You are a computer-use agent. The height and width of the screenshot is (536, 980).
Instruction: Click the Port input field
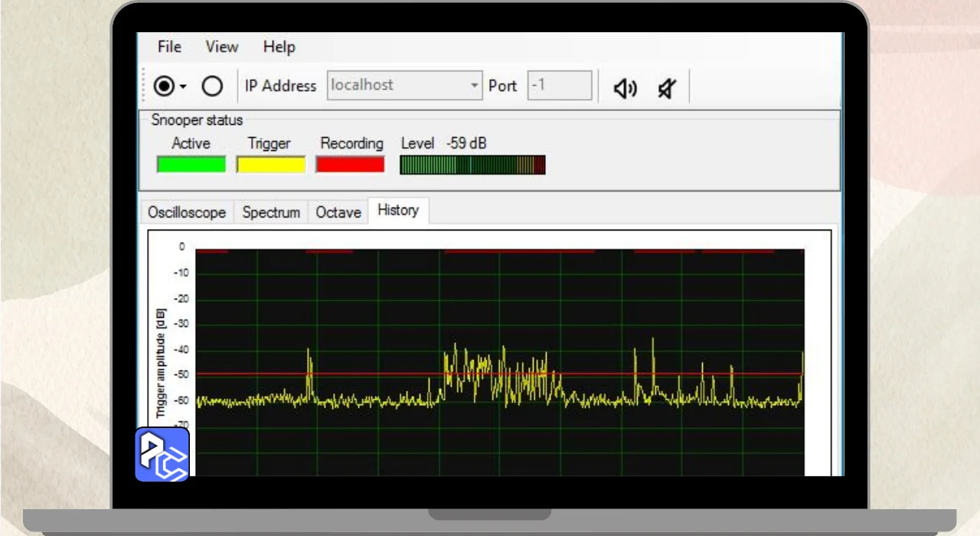(560, 86)
